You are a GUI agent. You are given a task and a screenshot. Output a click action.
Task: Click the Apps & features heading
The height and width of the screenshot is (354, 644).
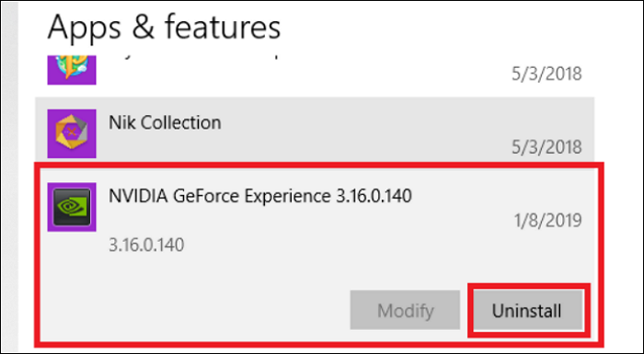tap(164, 27)
